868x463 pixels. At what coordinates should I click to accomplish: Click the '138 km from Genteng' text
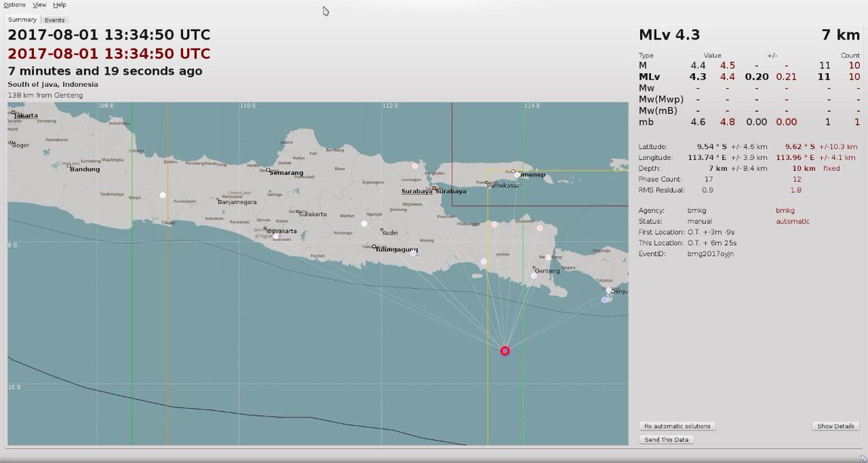click(x=45, y=95)
